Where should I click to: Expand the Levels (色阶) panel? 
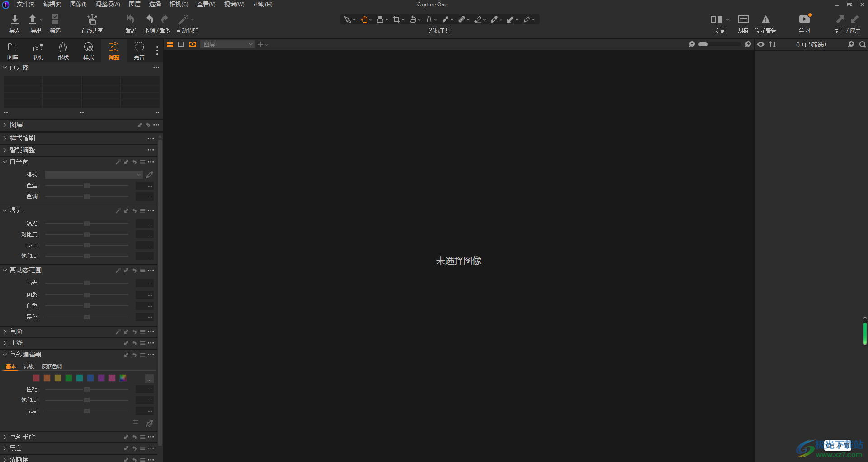tap(5, 331)
